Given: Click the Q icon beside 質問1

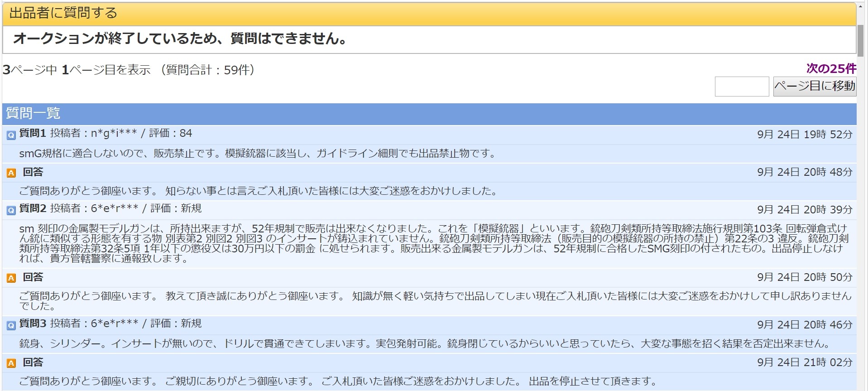Looking at the screenshot, I should click(11, 135).
